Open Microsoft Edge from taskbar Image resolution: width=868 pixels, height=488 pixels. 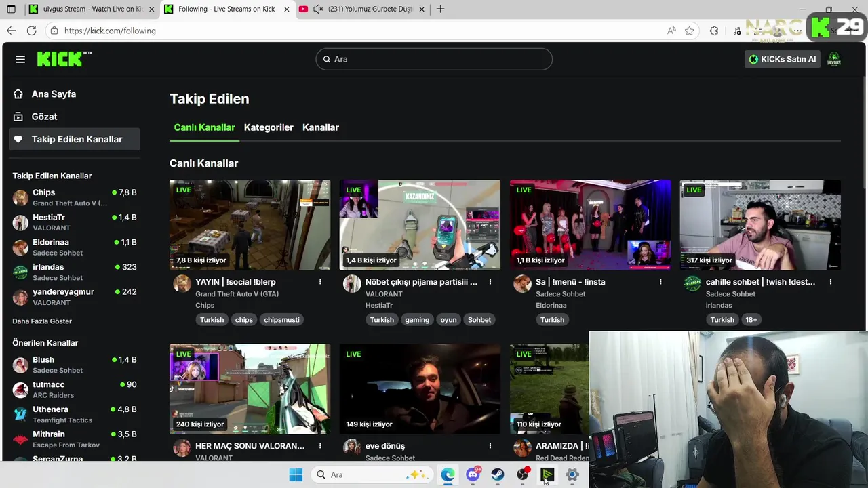pyautogui.click(x=448, y=475)
